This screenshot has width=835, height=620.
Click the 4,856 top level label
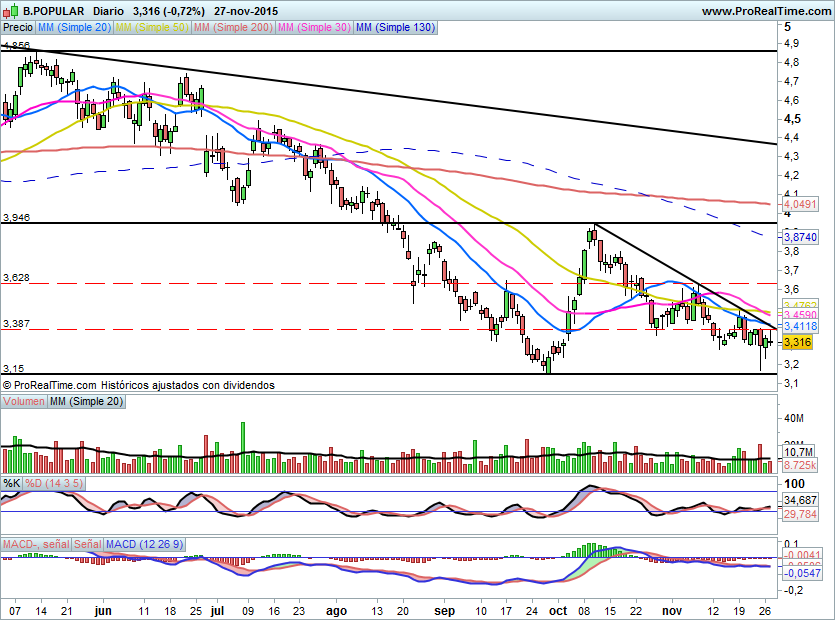tap(17, 45)
